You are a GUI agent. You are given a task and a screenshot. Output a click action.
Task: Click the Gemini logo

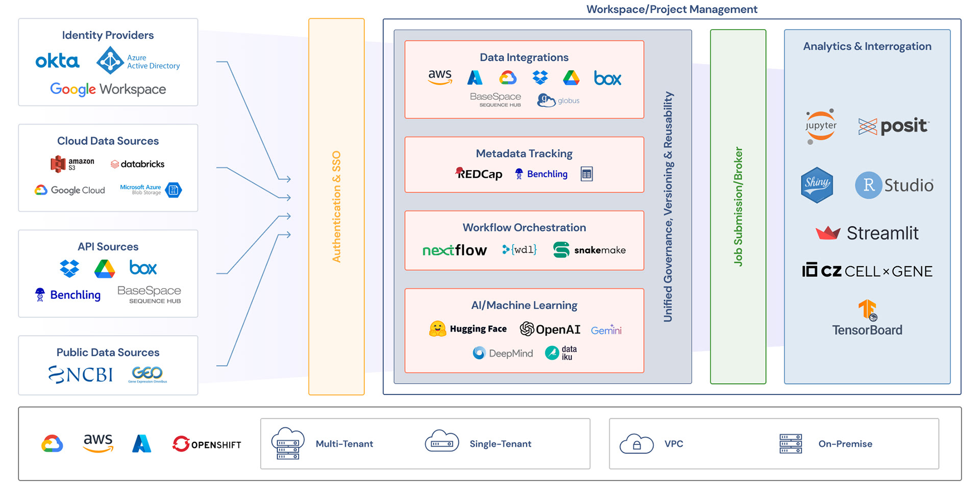coord(606,330)
